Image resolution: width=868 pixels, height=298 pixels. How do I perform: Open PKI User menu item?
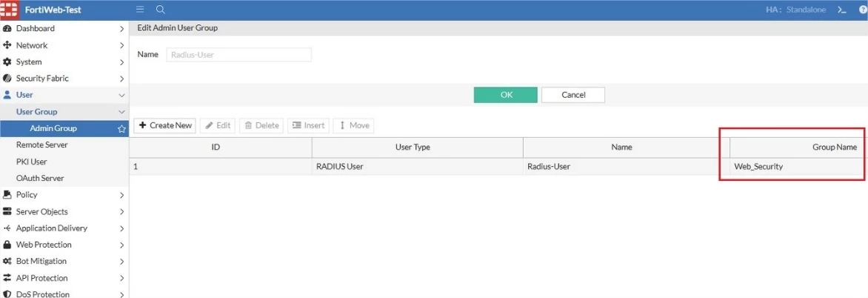pyautogui.click(x=64, y=162)
